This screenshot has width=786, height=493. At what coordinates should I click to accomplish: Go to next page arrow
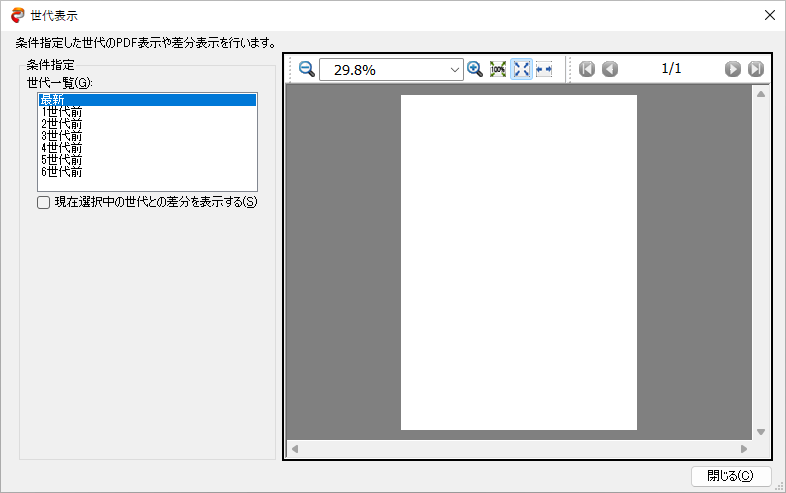pyautogui.click(x=732, y=69)
